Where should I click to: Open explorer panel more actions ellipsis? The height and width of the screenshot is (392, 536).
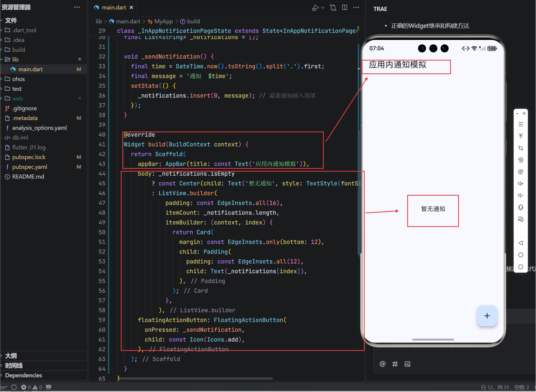pyautogui.click(x=77, y=7)
